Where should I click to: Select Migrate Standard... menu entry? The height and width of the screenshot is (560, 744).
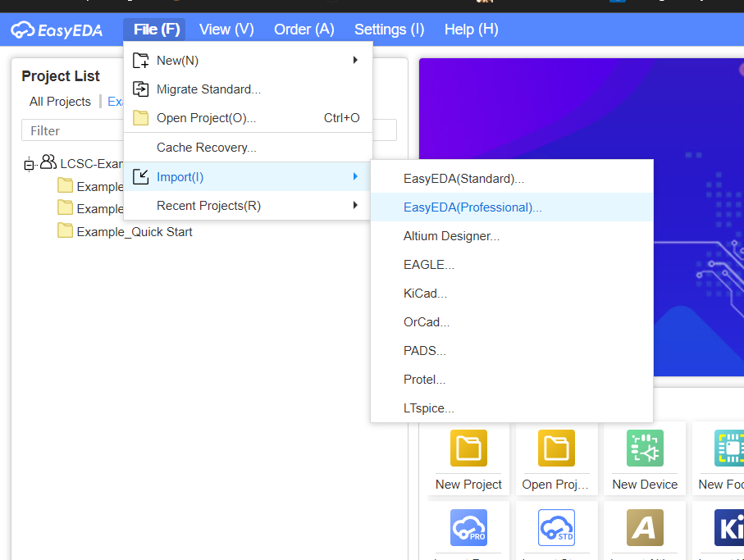248,89
